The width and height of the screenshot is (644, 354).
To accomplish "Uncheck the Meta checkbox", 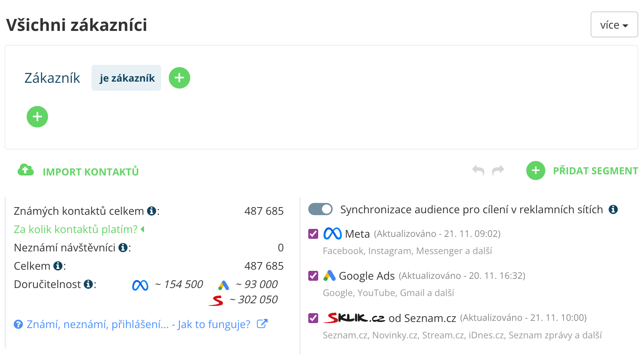I will point(313,233).
